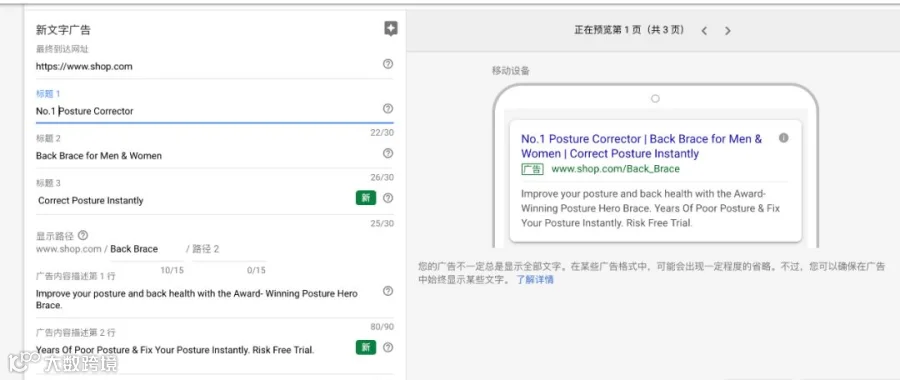Click the 22/30 character counter
This screenshot has width=900, height=380.
coord(382,133)
